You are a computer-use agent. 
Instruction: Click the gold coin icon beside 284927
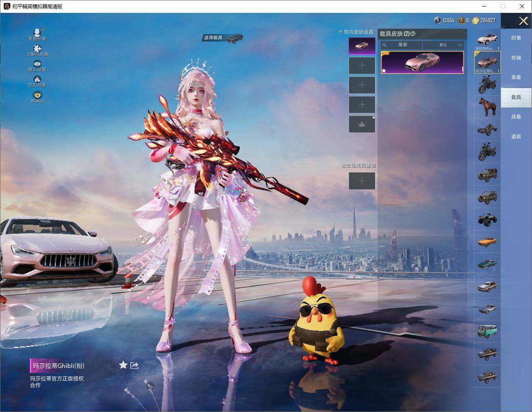pos(475,20)
